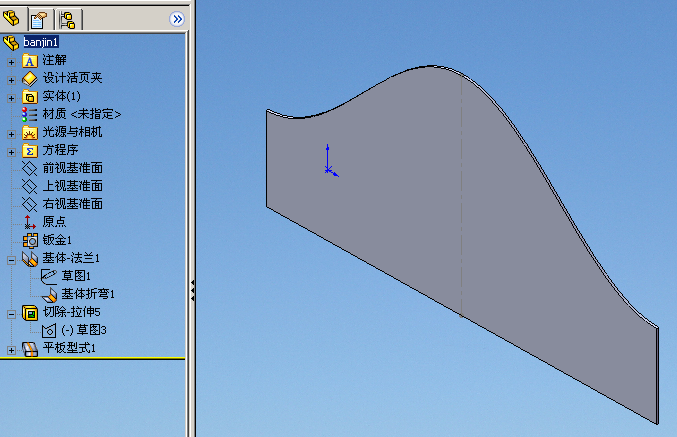Select 上视基准面 top plane
The height and width of the screenshot is (437, 677).
pos(73,186)
